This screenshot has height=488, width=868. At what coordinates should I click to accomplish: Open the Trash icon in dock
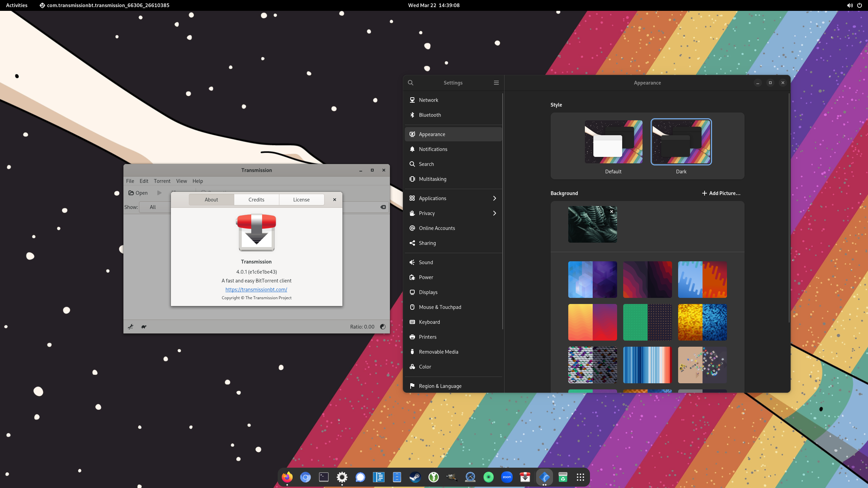pos(563,477)
